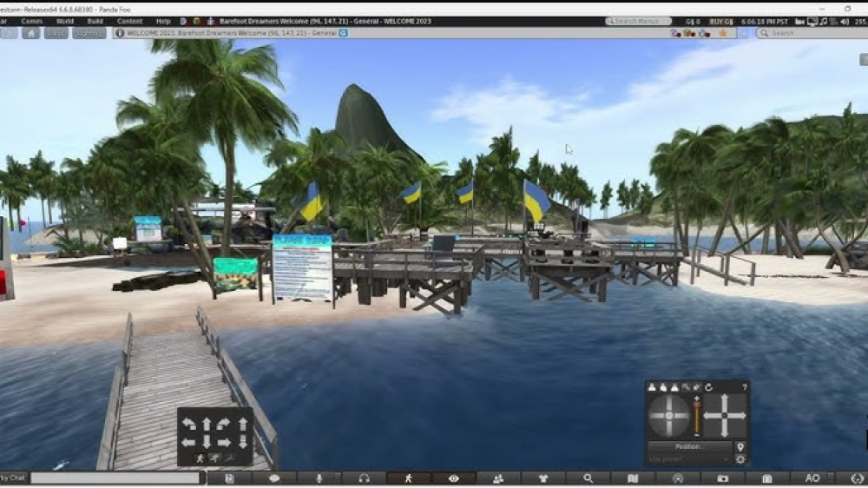
Task: Open the World Map toolbar icon
Action: (x=633, y=478)
